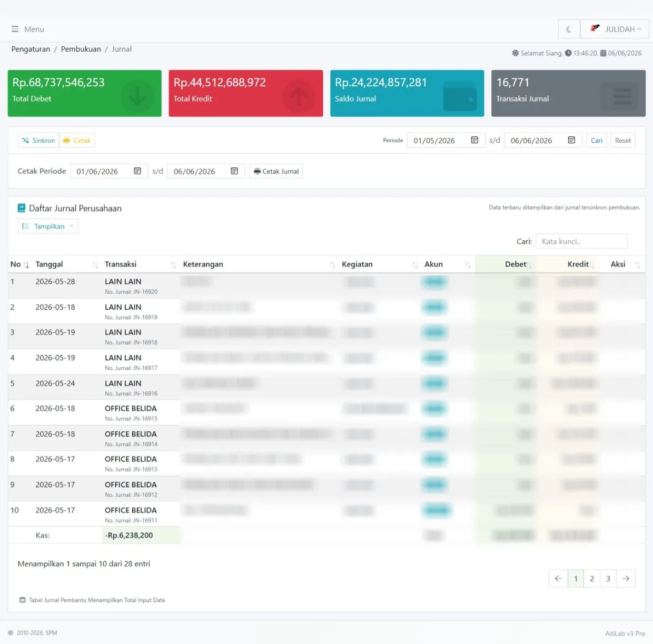Viewport: 653px width, 644px height.
Task: Open the JULIDAH user dropdown
Action: pos(615,29)
